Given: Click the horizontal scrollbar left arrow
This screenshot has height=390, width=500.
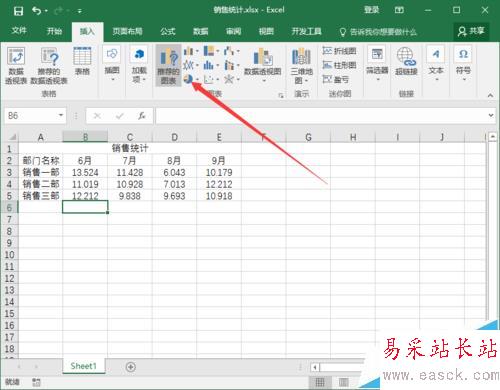Looking at the screenshot, I should coord(315,368).
